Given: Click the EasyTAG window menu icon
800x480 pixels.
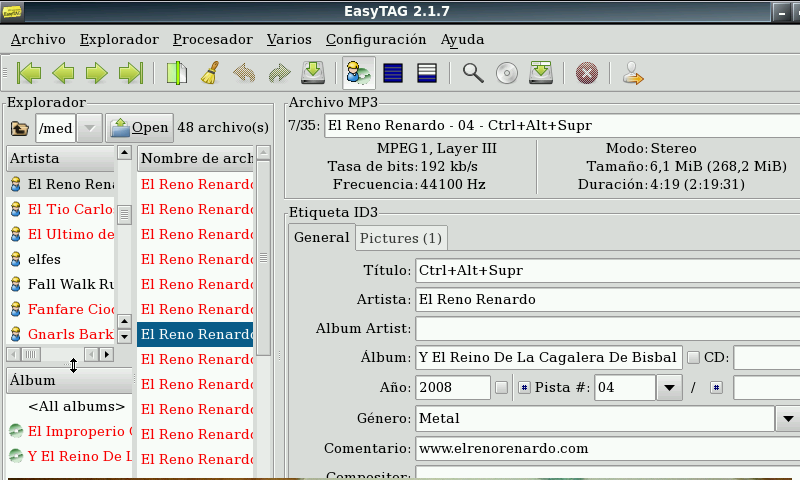Looking at the screenshot, I should [12, 11].
